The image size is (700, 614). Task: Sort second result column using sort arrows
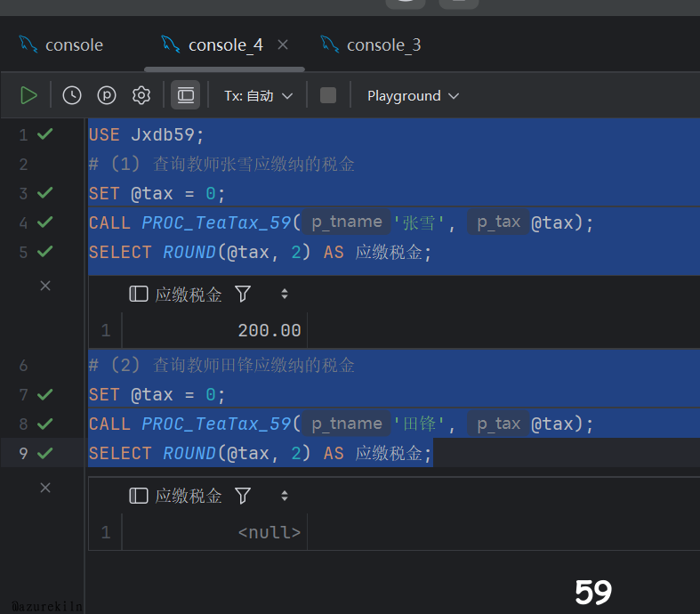click(285, 496)
